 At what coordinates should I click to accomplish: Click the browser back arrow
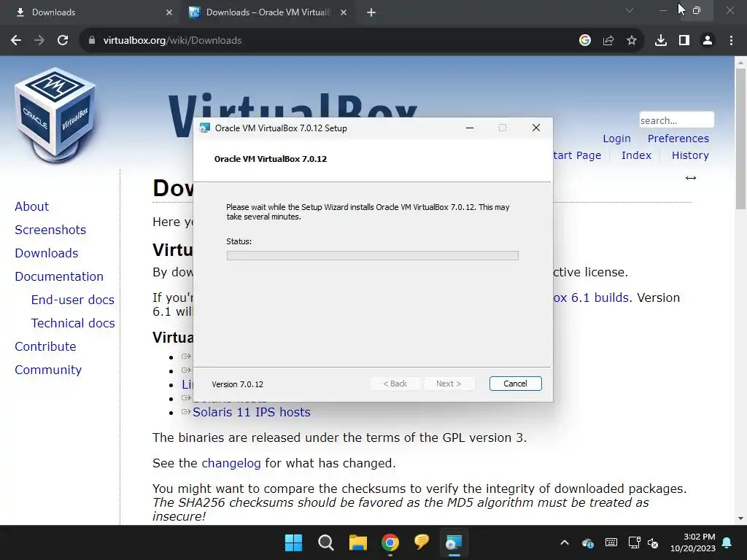(x=16, y=41)
